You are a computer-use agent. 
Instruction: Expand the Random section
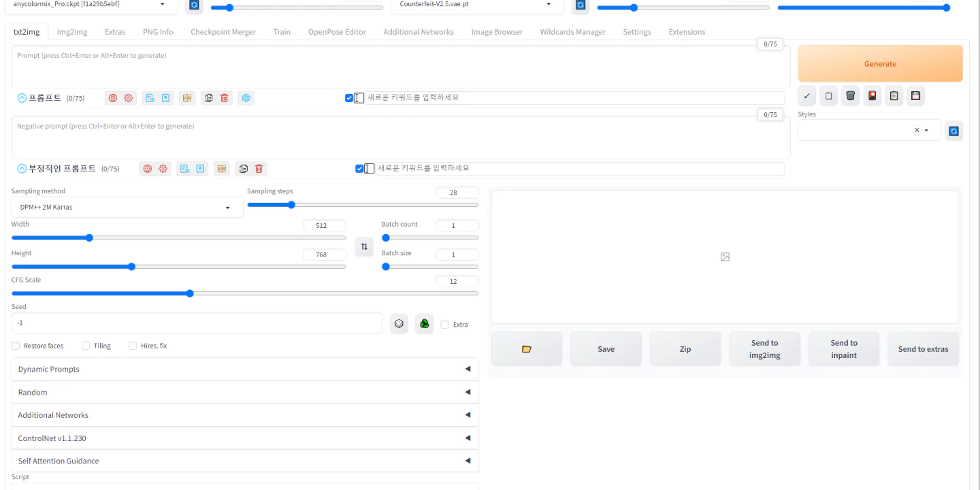(245, 392)
